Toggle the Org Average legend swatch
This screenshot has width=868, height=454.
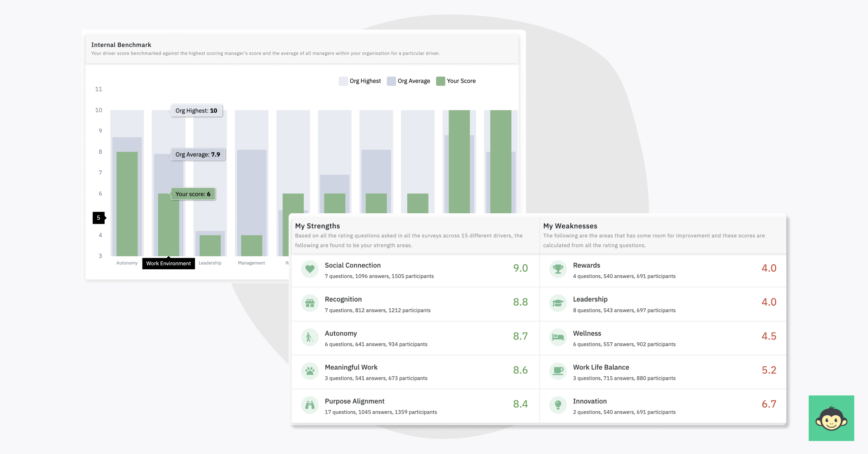pyautogui.click(x=391, y=81)
